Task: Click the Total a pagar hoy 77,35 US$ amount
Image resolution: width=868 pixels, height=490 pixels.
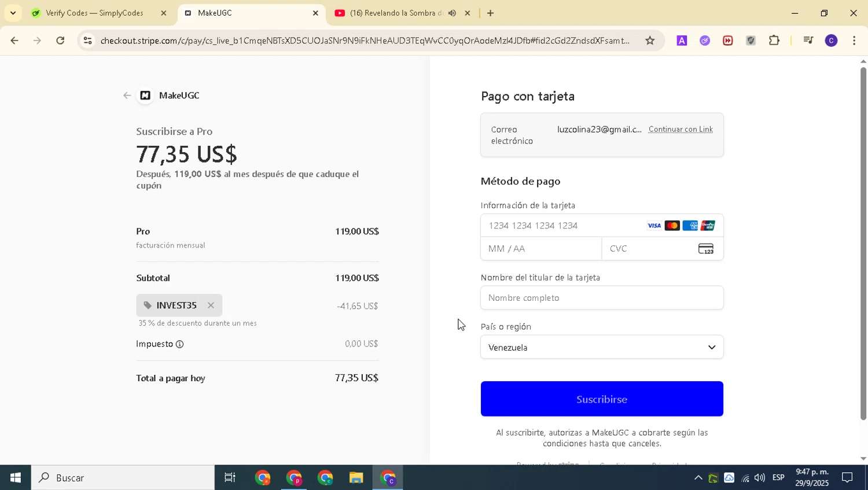Action: pos(356,378)
